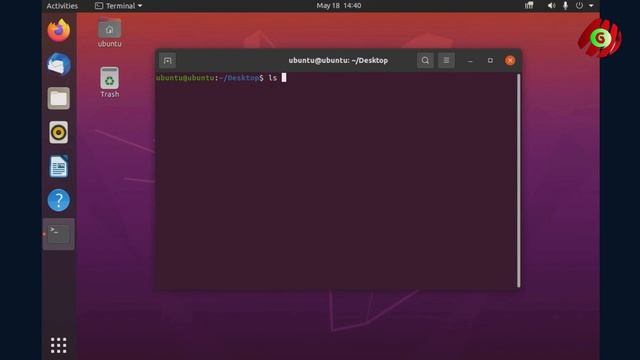Image resolution: width=640 pixels, height=360 pixels.
Task: Show Applications grid
Action: click(59, 345)
